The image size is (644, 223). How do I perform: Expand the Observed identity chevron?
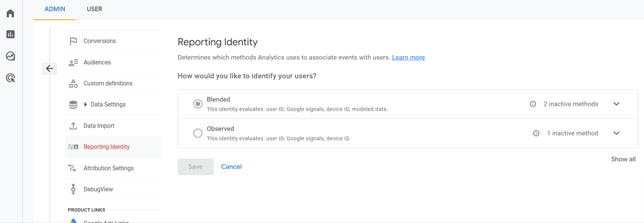point(616,133)
